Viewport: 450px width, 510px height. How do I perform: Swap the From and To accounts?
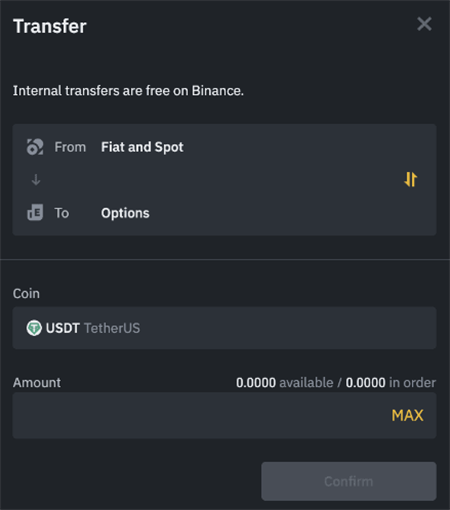411,179
